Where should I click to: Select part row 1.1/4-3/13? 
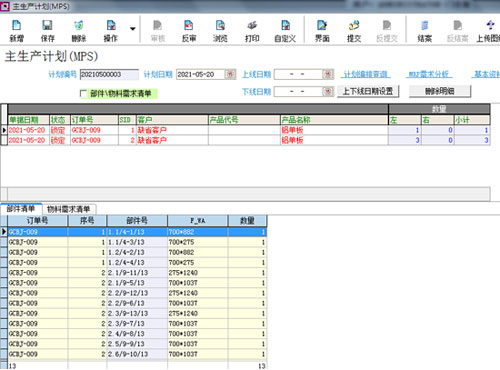click(x=137, y=242)
